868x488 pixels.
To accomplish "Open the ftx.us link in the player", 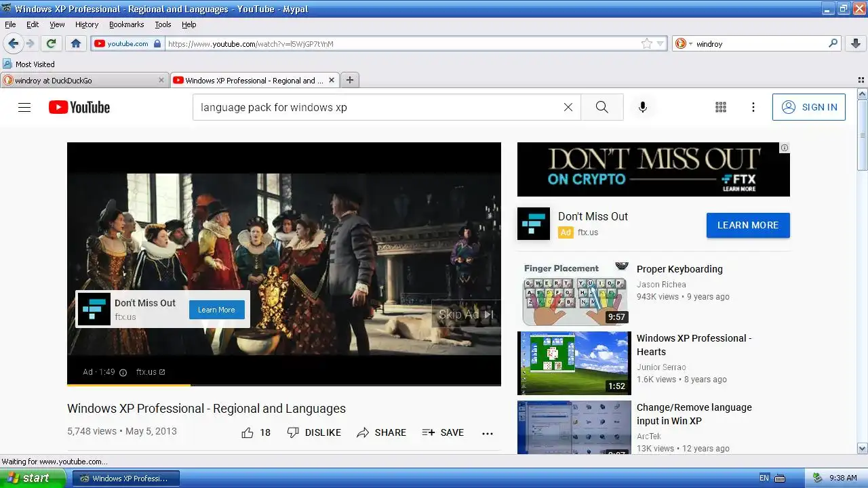I will (151, 372).
